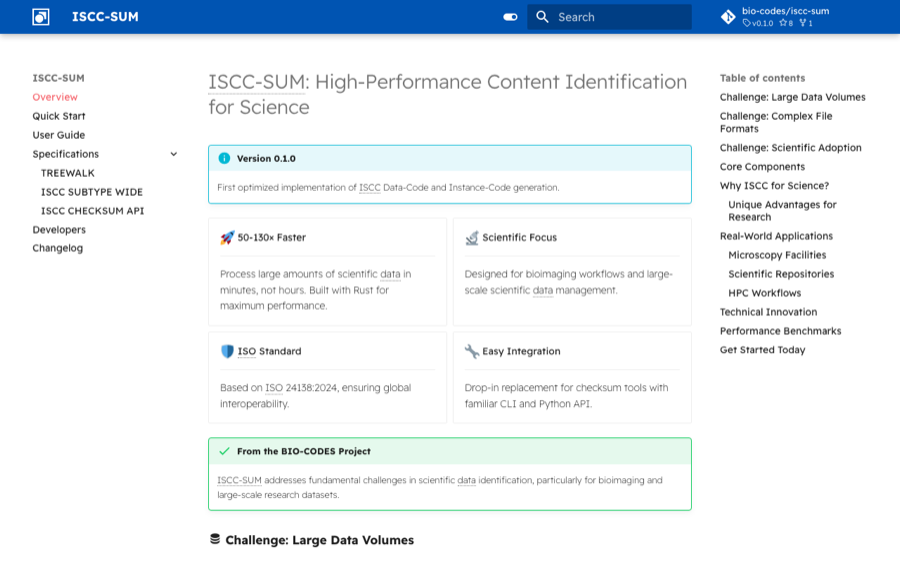Click the Challenge: Large Data Volumes heading

coord(320,540)
